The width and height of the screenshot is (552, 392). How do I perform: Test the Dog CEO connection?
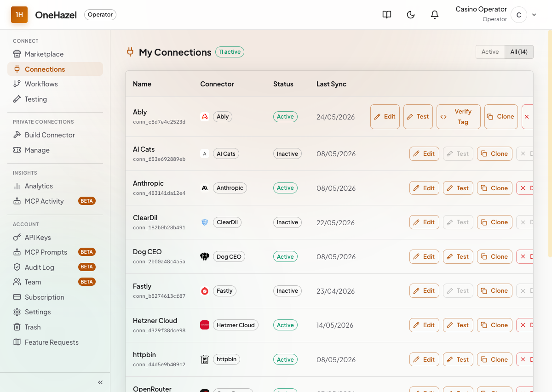point(458,256)
